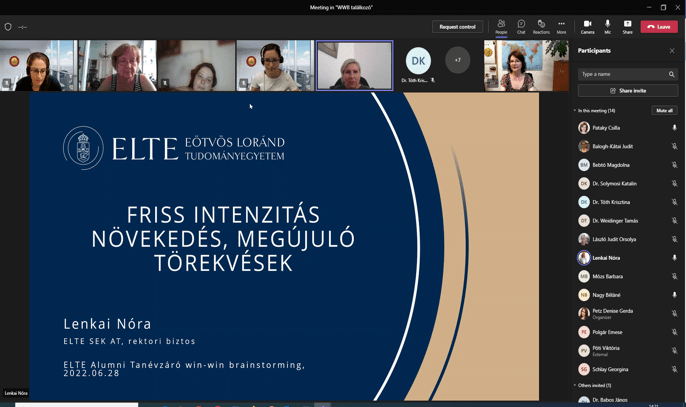The height and width of the screenshot is (407, 686).
Task: Click the Share invite button
Action: tap(628, 91)
